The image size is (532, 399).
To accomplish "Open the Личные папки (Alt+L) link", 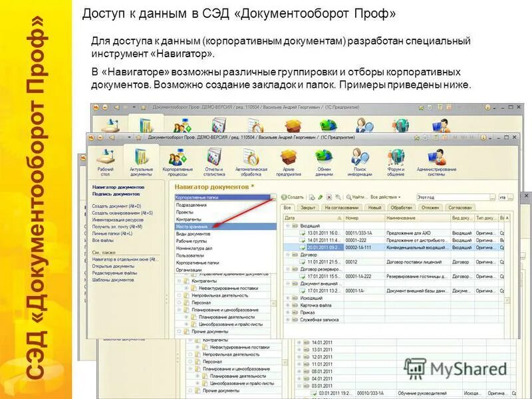I will [112, 233].
